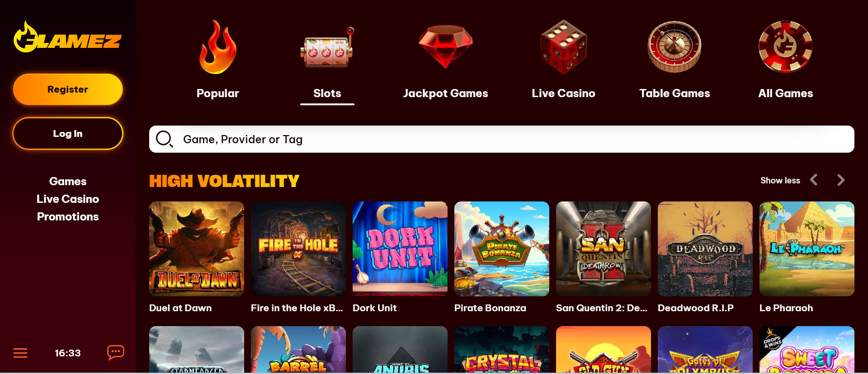Screen dimensions: 868x374
Task: Select Live Casino in the sidebar
Action: (x=68, y=199)
